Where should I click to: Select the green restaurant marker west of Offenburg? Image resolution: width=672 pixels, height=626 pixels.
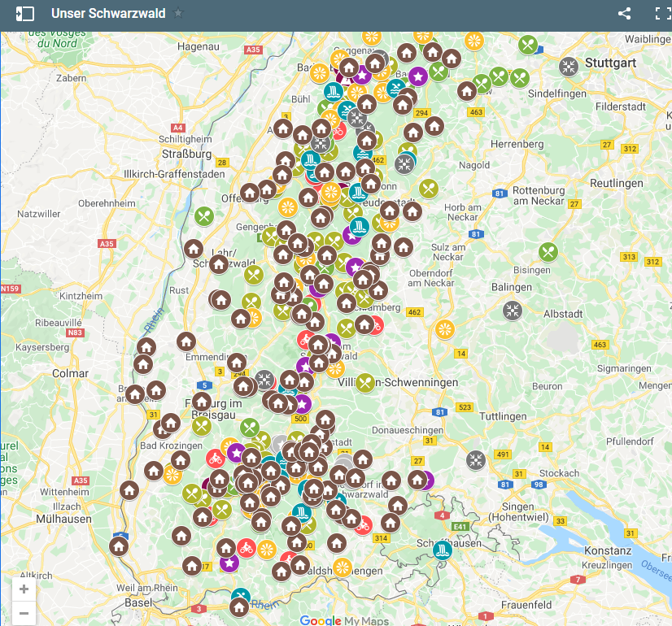204,216
